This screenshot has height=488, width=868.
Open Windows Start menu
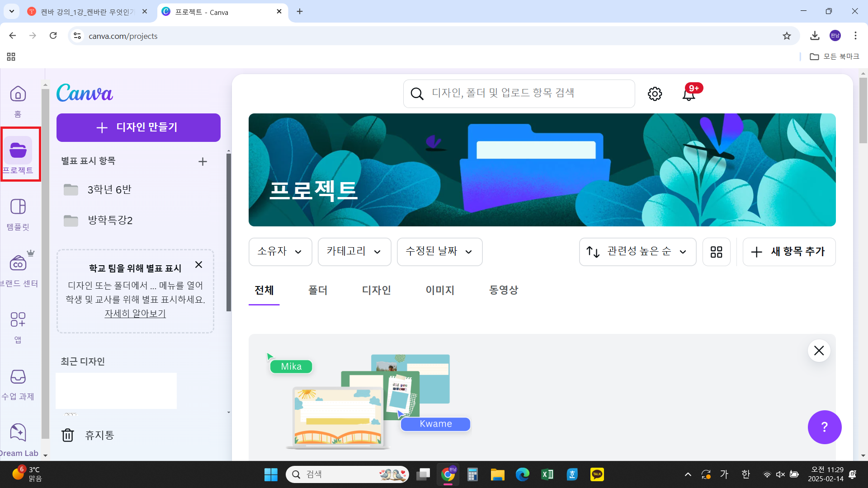point(271,474)
